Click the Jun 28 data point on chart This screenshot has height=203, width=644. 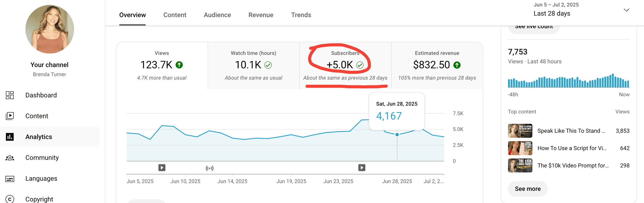point(397,135)
